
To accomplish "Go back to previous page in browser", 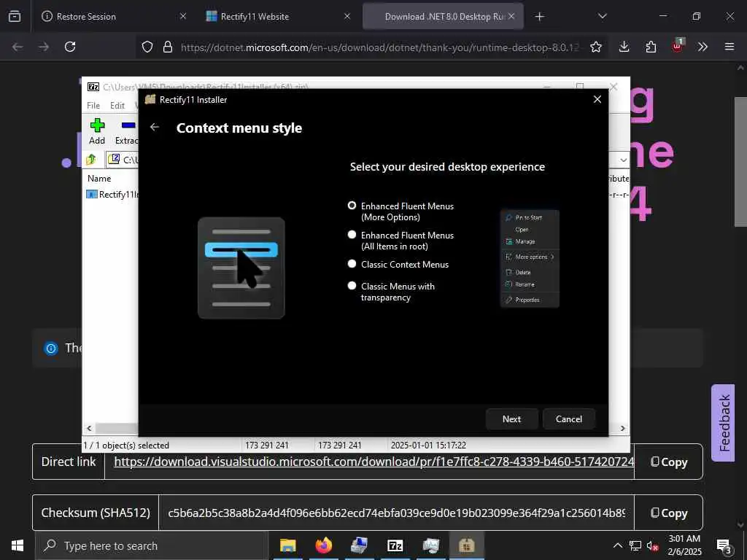I will pyautogui.click(x=18, y=47).
